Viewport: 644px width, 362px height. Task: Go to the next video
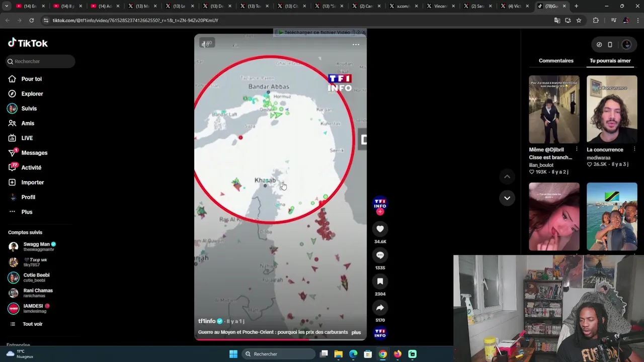coord(507,198)
